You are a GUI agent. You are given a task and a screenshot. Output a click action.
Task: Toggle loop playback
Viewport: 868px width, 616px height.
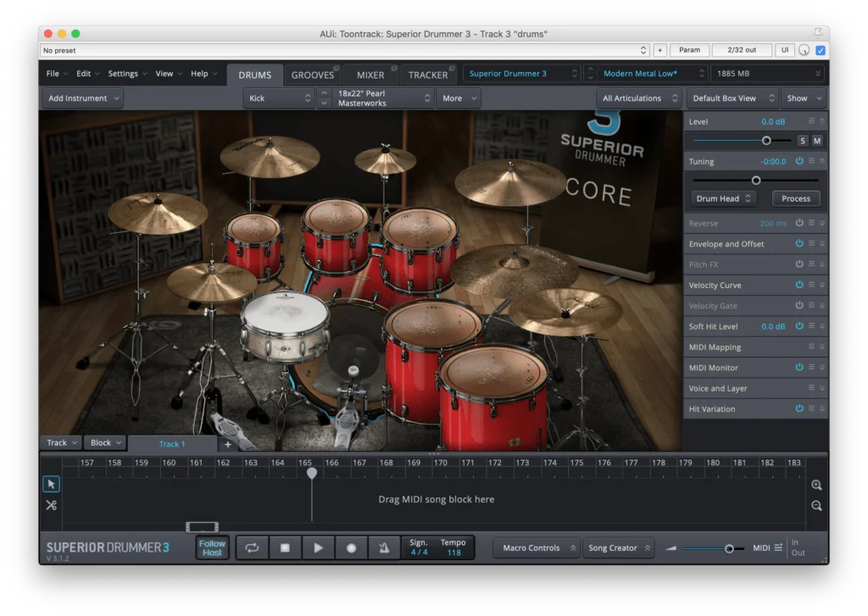(252, 548)
